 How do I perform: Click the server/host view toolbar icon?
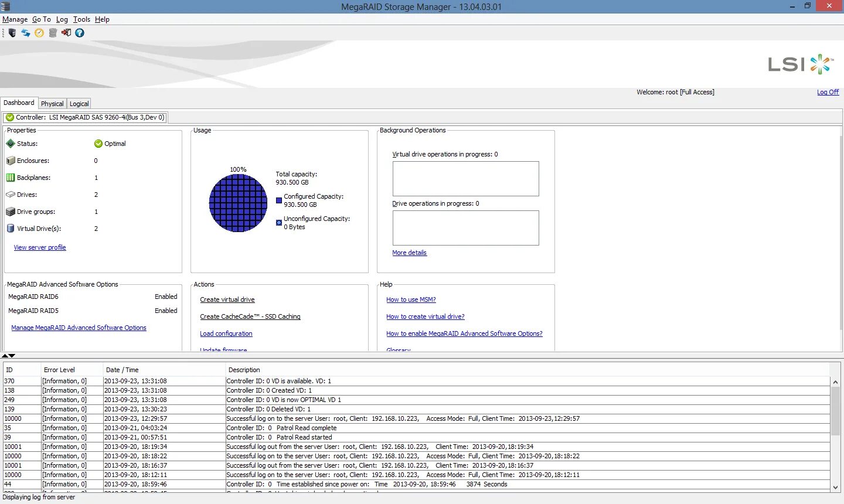(12, 33)
